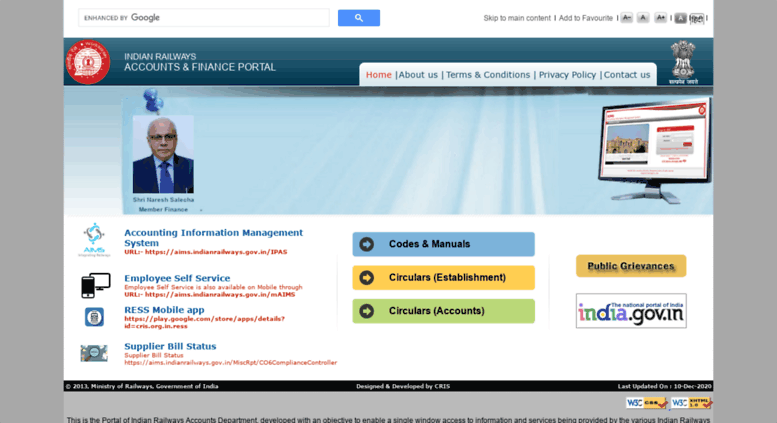Screen dimensions: 777x423
Task: Click the mAIMS URL link
Action: click(x=210, y=295)
